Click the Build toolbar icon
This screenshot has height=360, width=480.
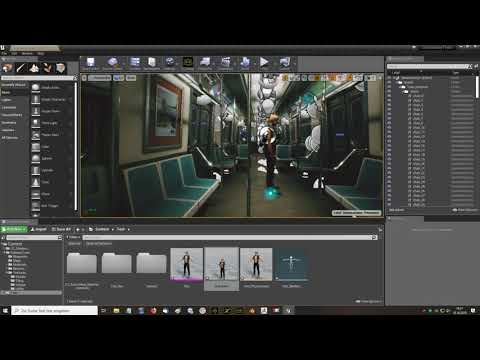click(245, 63)
